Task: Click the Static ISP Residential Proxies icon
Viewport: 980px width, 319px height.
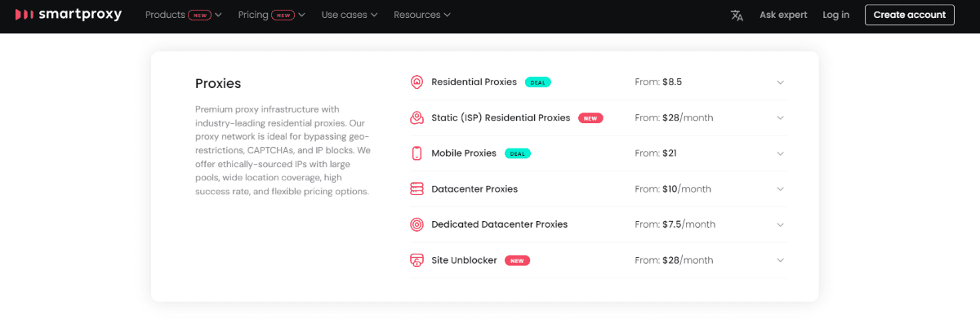Action: (x=416, y=117)
